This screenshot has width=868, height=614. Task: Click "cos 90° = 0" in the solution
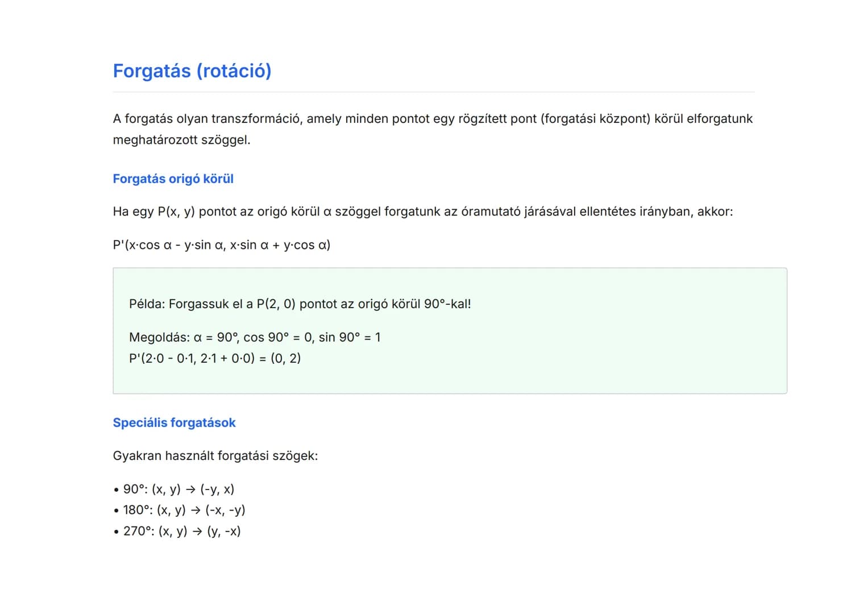[x=278, y=338]
